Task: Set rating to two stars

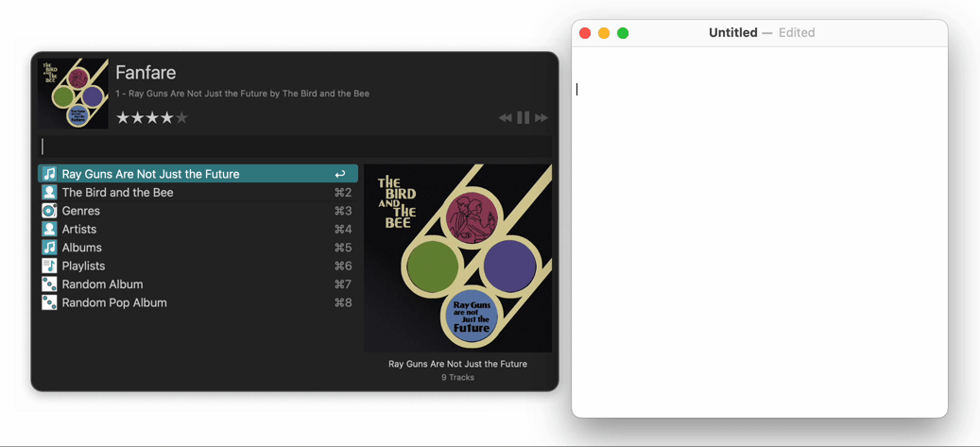Action: click(x=137, y=117)
